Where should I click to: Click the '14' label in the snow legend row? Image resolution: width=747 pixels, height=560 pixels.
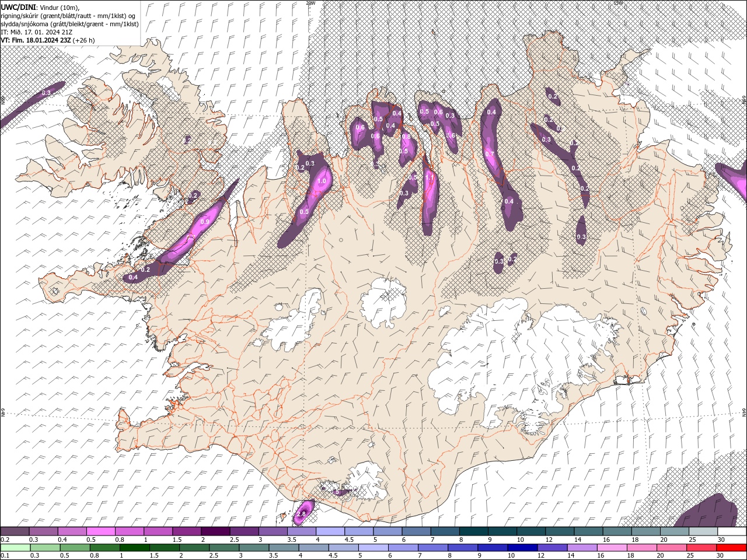click(x=578, y=540)
